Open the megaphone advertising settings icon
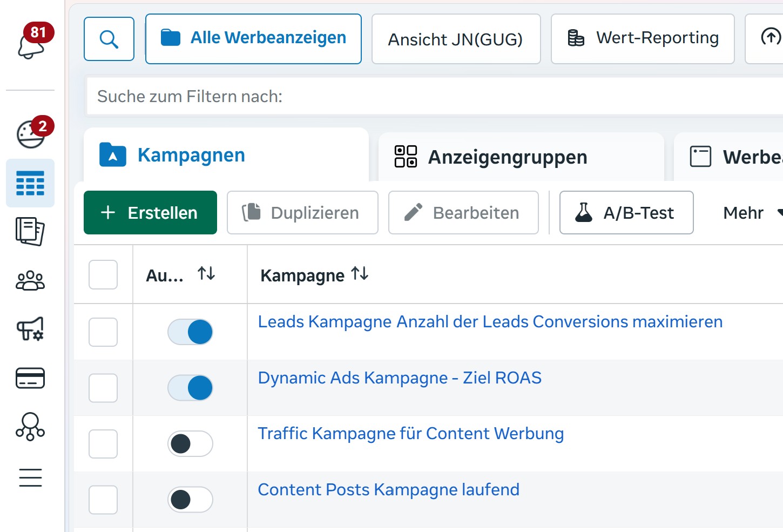783x532 pixels. [30, 328]
